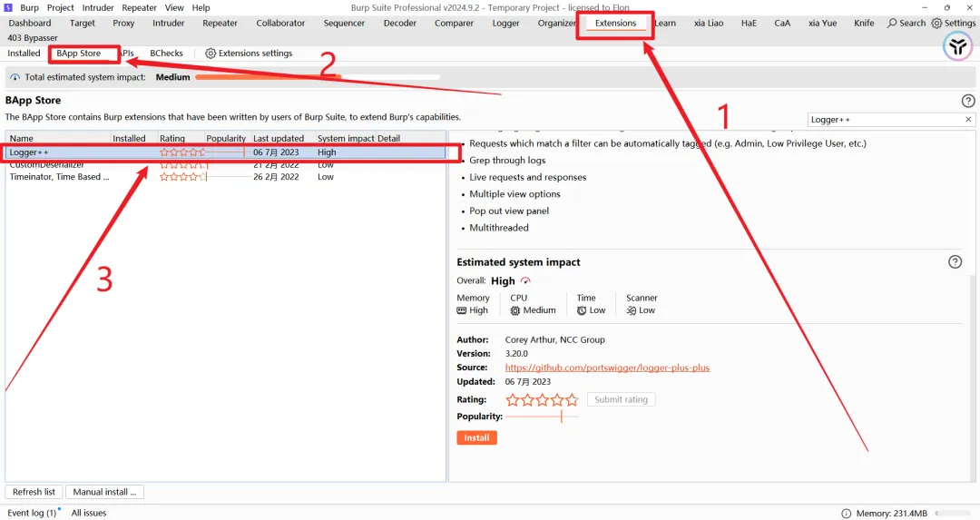This screenshot has width=980, height=520.
Task: Open All issues in status bar
Action: [x=89, y=513]
